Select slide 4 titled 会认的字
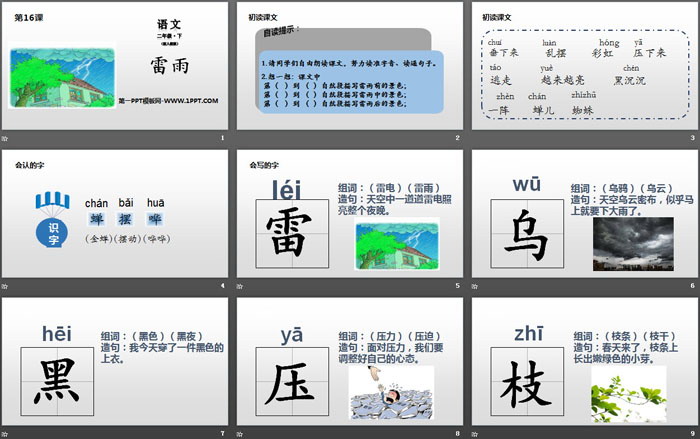 click(x=115, y=214)
